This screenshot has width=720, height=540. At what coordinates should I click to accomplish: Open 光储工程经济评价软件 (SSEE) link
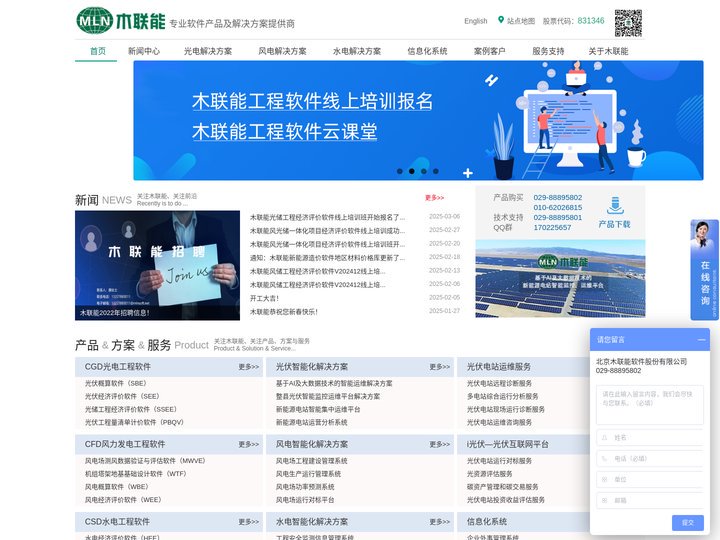pos(131,409)
